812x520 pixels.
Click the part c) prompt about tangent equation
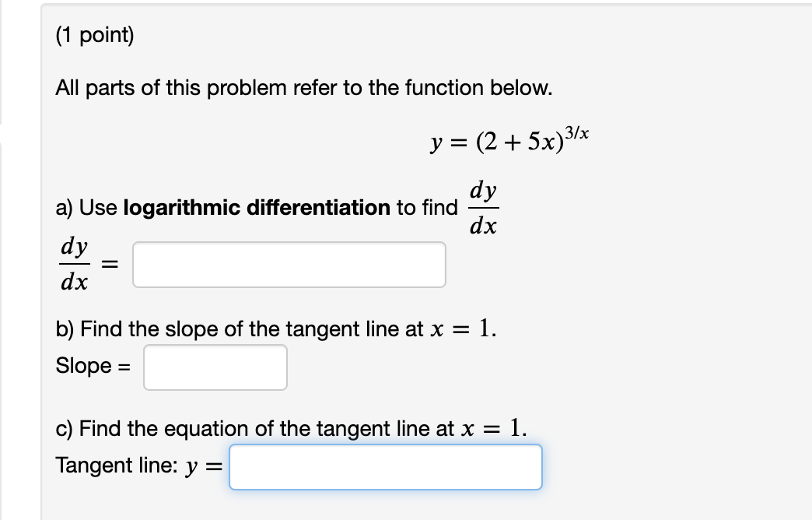tap(292, 428)
